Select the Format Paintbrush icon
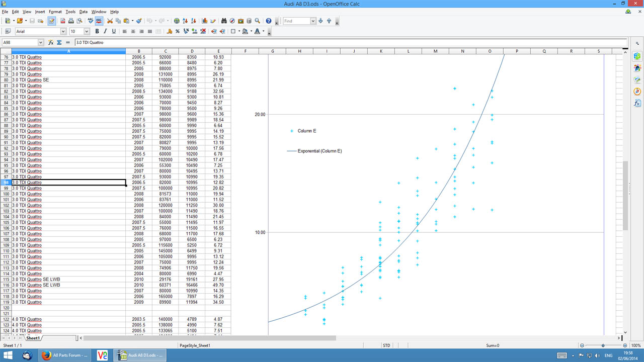Screen dimensions: 644x362 coord(139,21)
